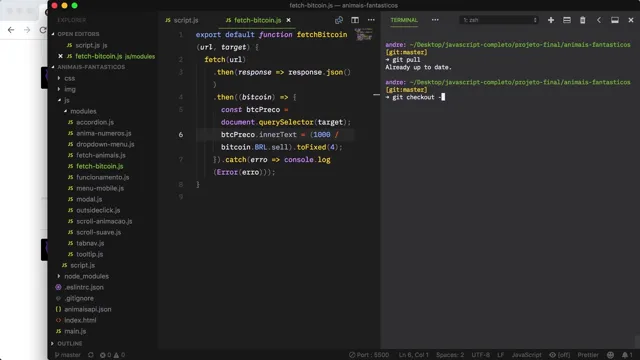Toggle the eye [off] status item
Image resolution: width=640 pixels, height=360 pixels.
coord(560,355)
